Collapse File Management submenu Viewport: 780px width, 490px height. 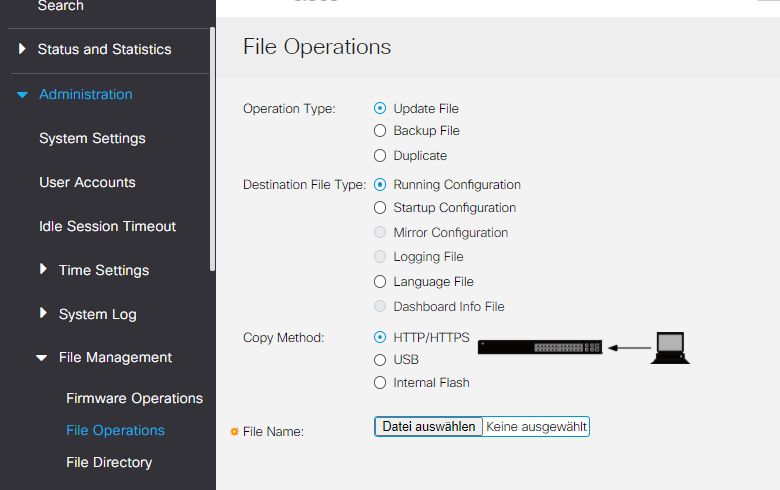point(42,358)
